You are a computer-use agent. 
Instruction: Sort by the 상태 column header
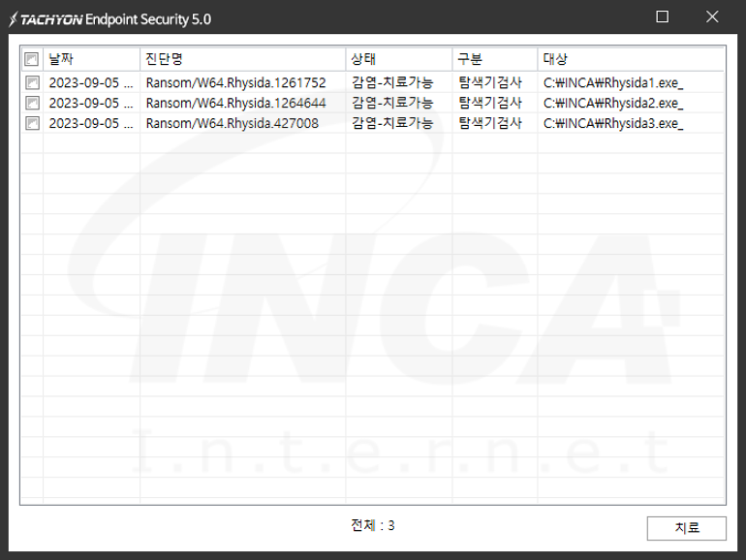click(x=399, y=59)
